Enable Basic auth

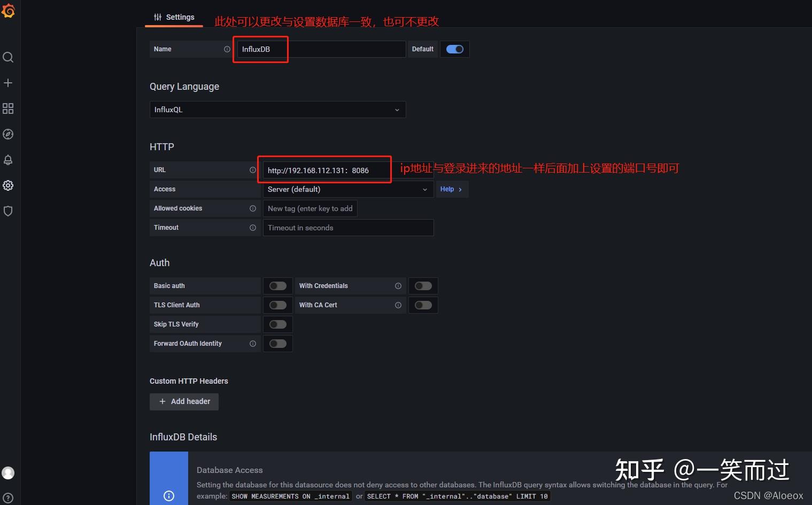[277, 285]
